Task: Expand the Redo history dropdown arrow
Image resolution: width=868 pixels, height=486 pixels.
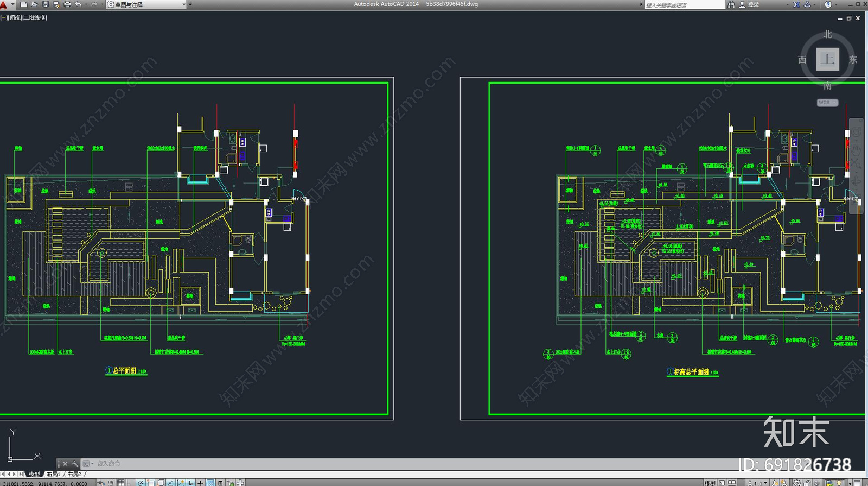Action: pos(102,4)
